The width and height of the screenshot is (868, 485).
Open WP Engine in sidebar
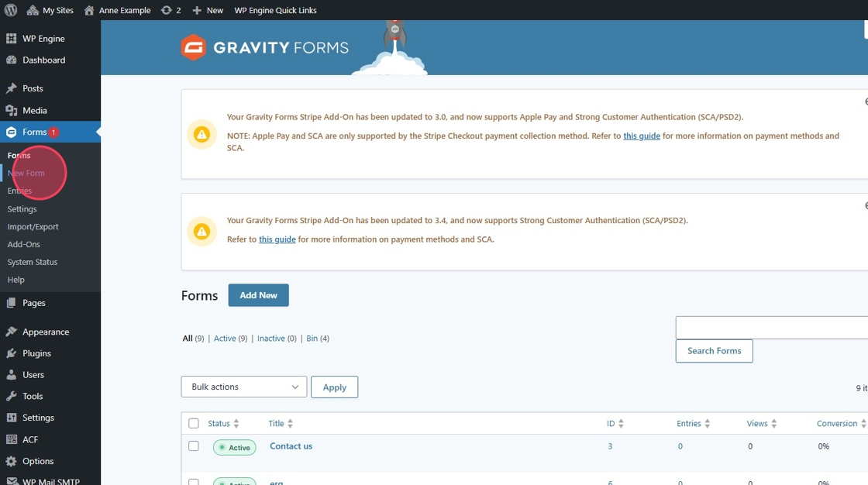(x=50, y=38)
